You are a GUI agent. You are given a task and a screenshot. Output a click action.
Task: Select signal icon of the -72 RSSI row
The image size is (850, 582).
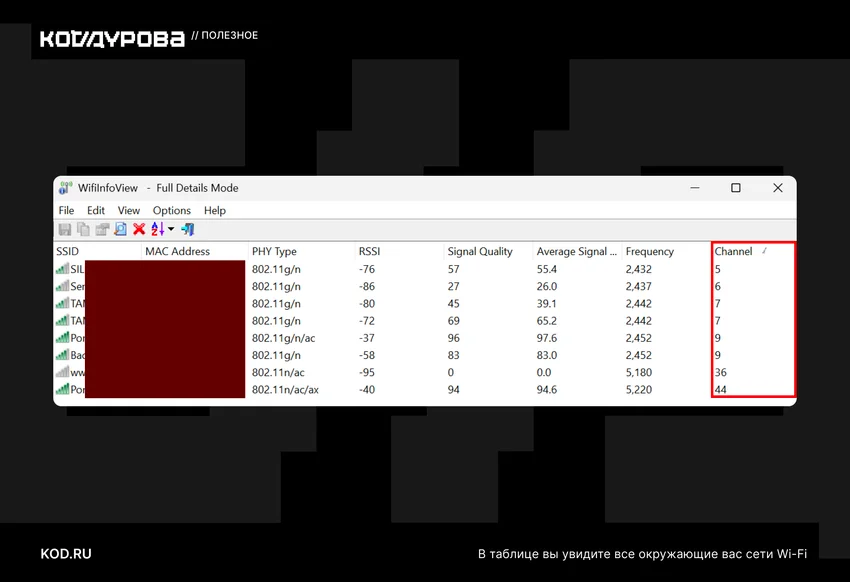pyautogui.click(x=62, y=321)
